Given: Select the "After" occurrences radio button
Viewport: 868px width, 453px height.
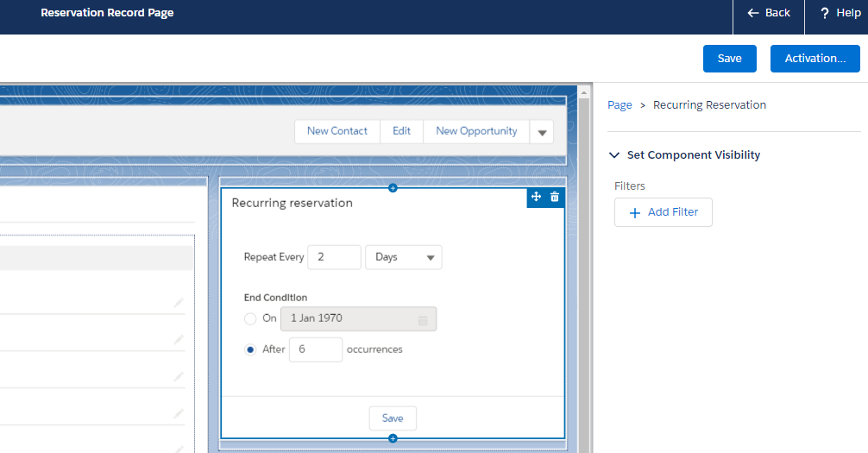Looking at the screenshot, I should pyautogui.click(x=250, y=349).
